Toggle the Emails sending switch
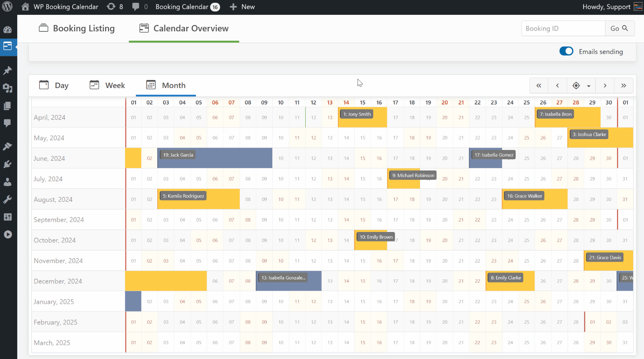This screenshot has width=644, height=359. point(566,51)
